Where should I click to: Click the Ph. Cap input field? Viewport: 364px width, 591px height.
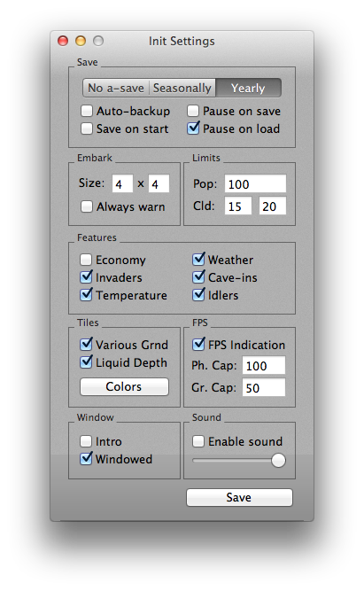tap(264, 365)
